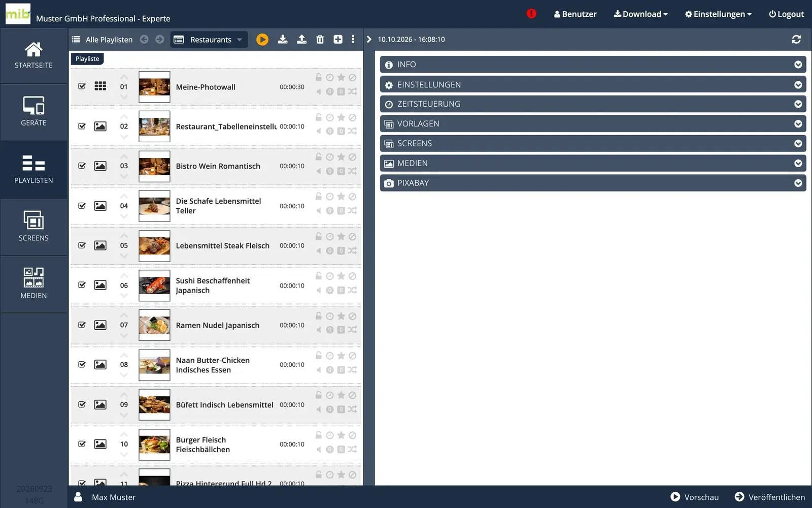Viewport: 812px width, 508px height.
Task: Open the three-dot more options menu
Action: [353, 40]
